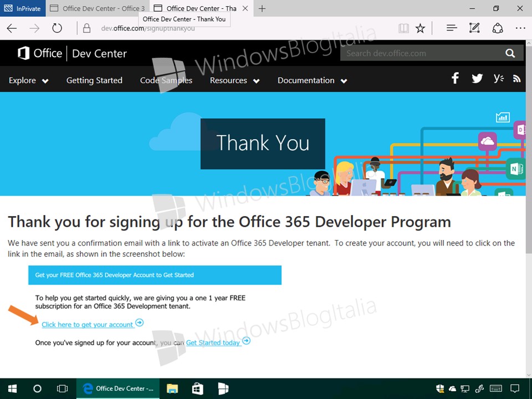The width and height of the screenshot is (532, 399).
Task: Click the Edge share icon
Action: click(x=498, y=28)
